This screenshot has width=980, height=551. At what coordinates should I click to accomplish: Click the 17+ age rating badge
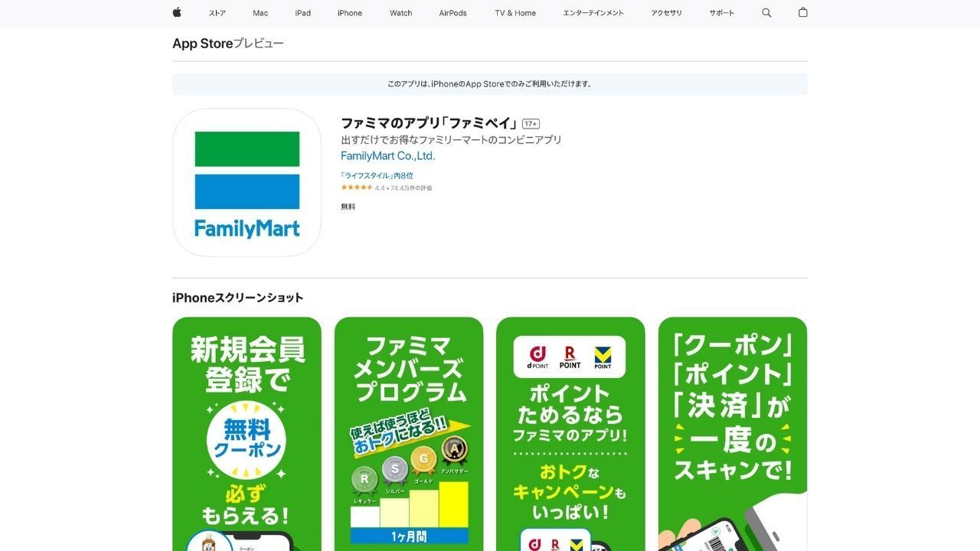pyautogui.click(x=531, y=124)
